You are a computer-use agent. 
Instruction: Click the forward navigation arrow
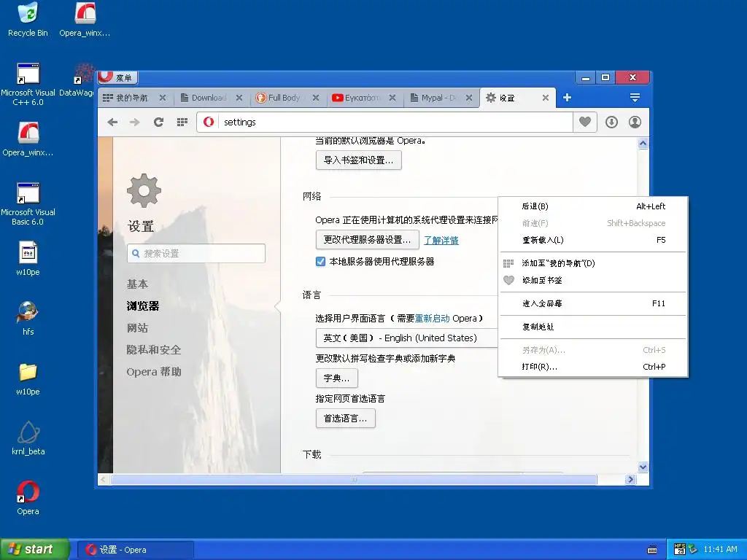pyautogui.click(x=135, y=122)
